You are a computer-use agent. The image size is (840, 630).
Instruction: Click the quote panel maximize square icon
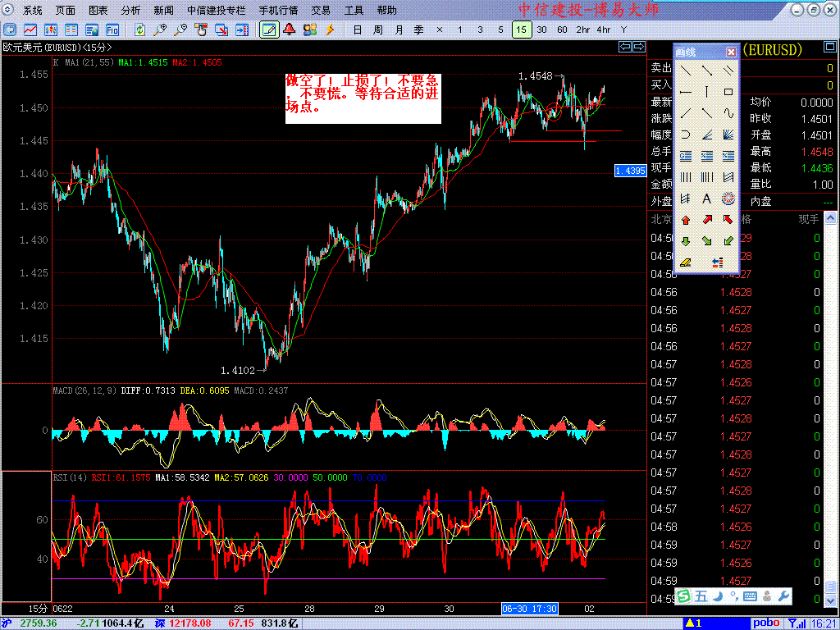829,48
